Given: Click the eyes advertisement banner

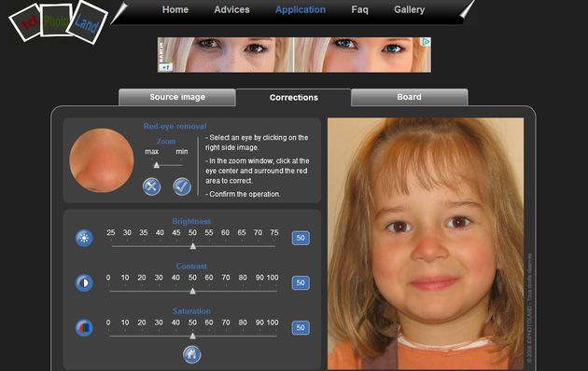Looking at the screenshot, I should 294,55.
